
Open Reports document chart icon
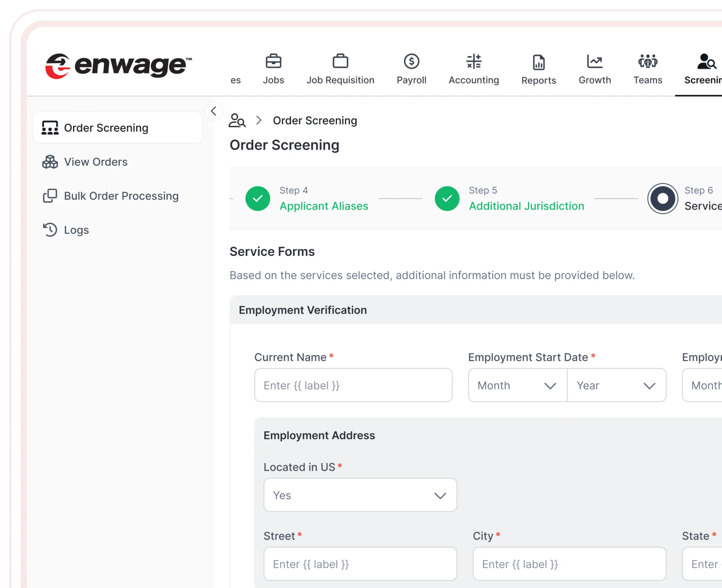click(538, 63)
